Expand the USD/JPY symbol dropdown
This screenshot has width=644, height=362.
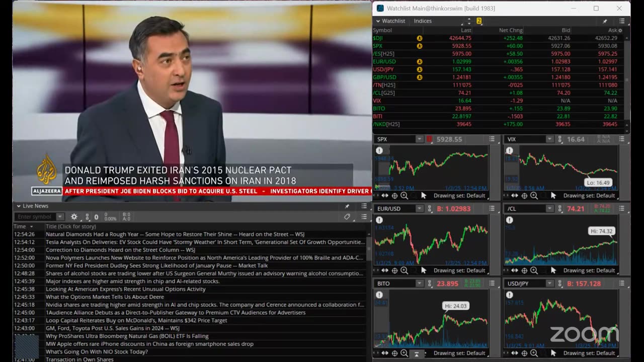tap(549, 284)
